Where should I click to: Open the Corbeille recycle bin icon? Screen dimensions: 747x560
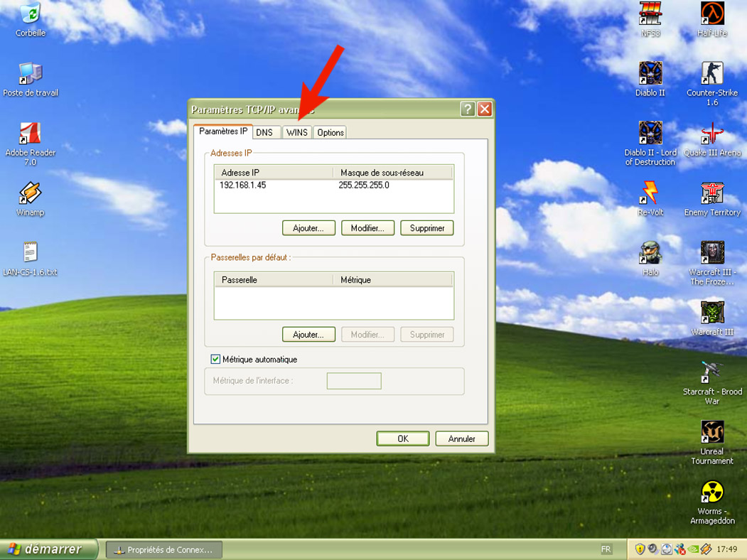[30, 14]
